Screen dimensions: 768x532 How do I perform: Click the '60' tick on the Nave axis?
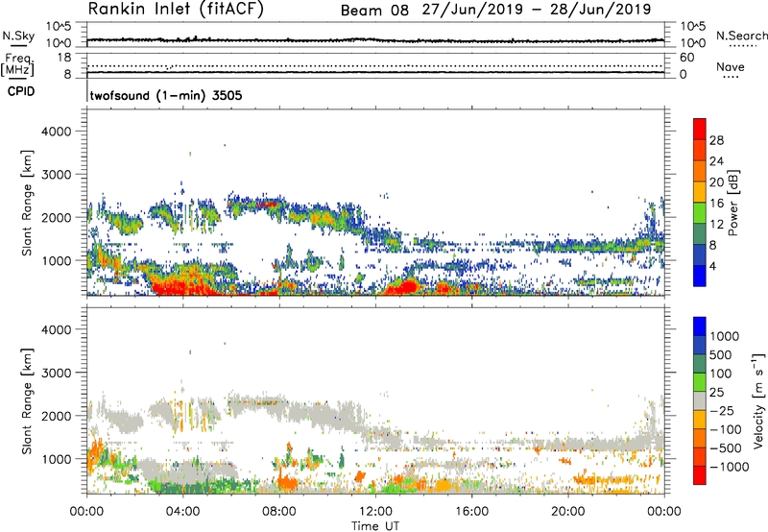tap(686, 58)
